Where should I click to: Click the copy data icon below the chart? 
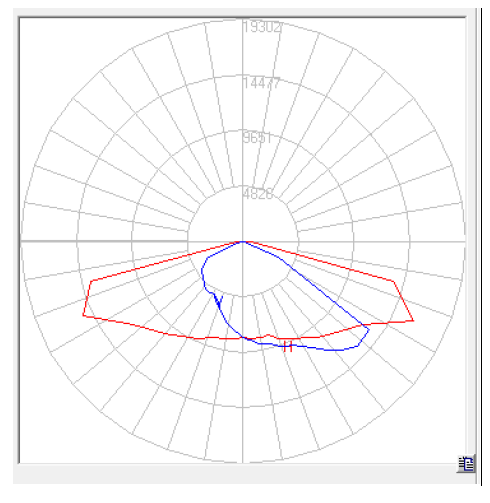click(466, 464)
